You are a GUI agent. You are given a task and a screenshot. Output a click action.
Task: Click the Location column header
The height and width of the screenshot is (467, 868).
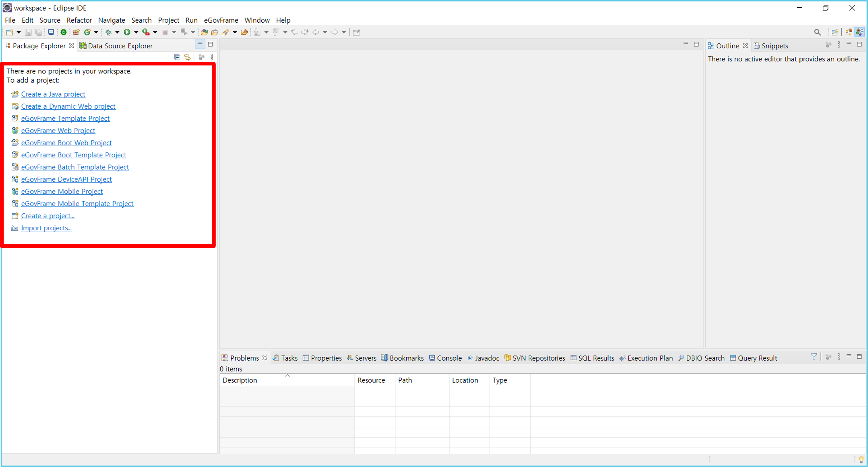coord(469,380)
